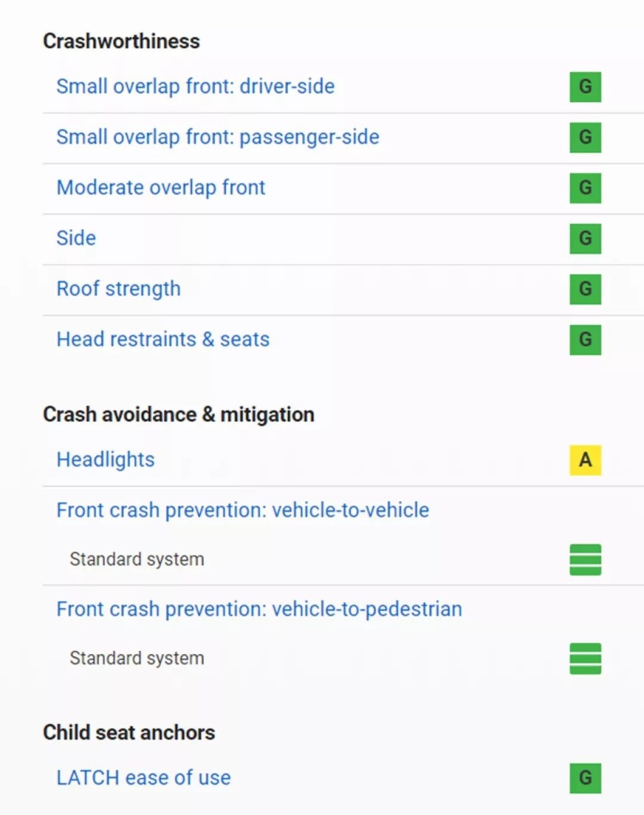Click the green bars icon for vehicle-to-pedestrian standard system
Viewport: 644px width, 815px height.
coord(585,659)
